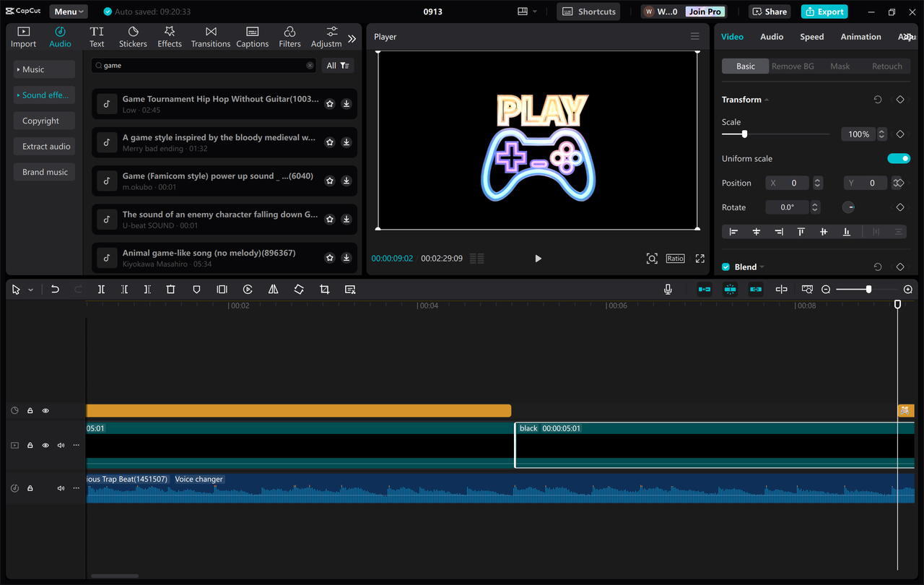The image size is (924, 585).
Task: Select the Split tool in the timeline toolbar
Action: tap(101, 289)
